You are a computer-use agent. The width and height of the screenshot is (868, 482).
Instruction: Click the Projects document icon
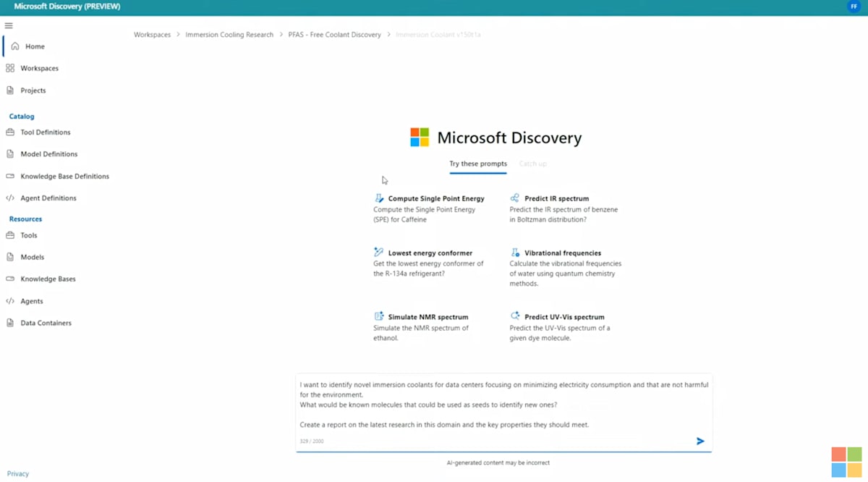pyautogui.click(x=10, y=90)
